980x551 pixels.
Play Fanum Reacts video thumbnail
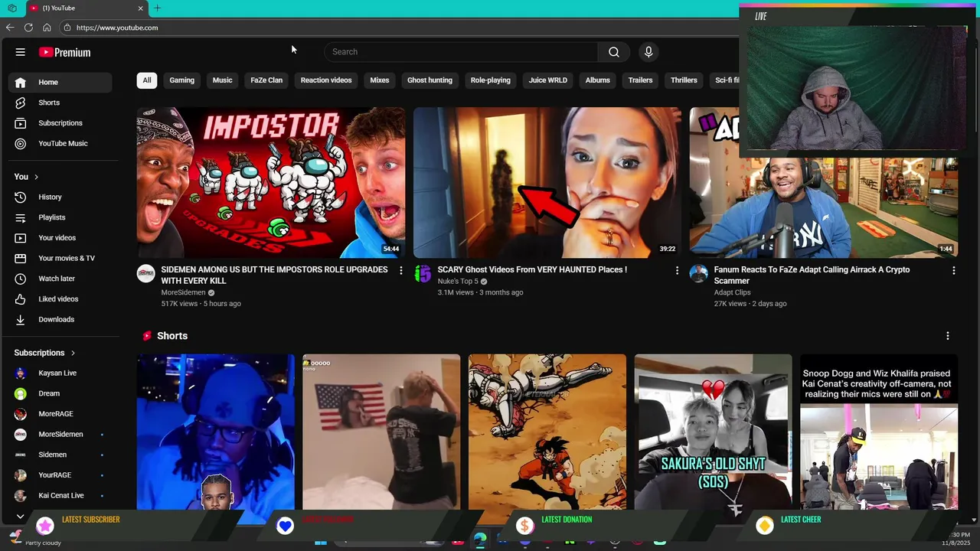[x=823, y=207]
